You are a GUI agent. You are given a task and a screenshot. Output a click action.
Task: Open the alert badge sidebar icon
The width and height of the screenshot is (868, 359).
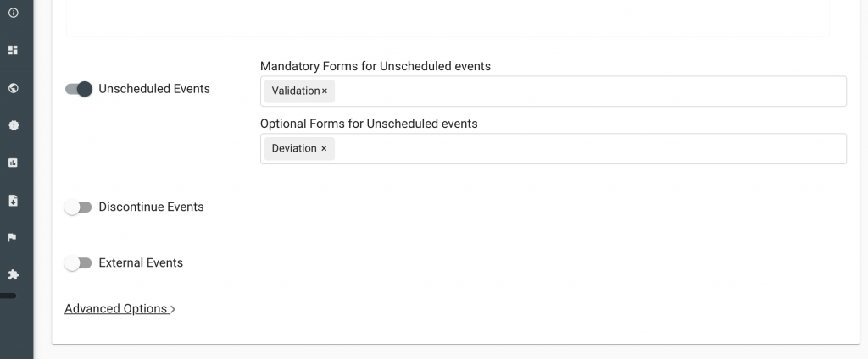click(13, 125)
